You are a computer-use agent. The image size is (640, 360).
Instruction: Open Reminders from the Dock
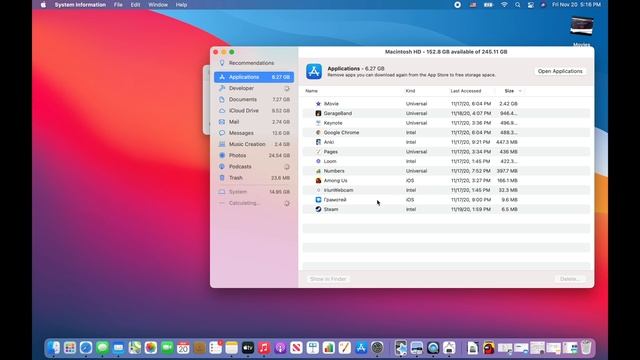pyautogui.click(x=216, y=348)
